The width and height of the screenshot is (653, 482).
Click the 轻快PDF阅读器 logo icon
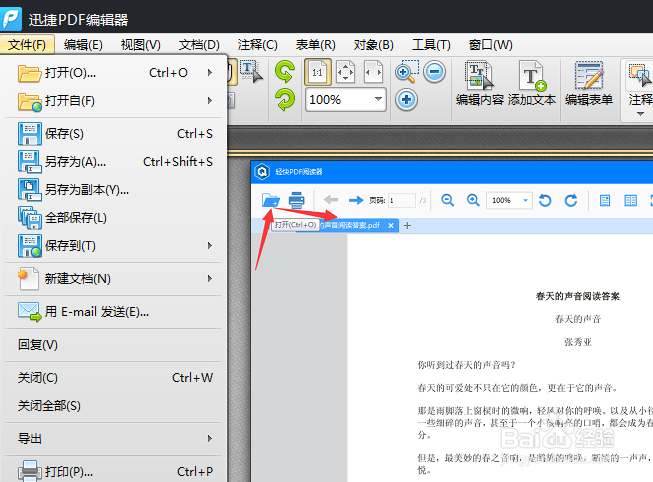coord(262,171)
